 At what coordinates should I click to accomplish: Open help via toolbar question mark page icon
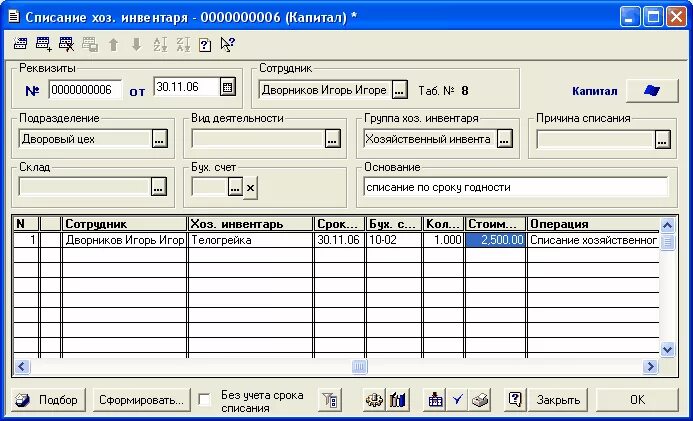(205, 45)
